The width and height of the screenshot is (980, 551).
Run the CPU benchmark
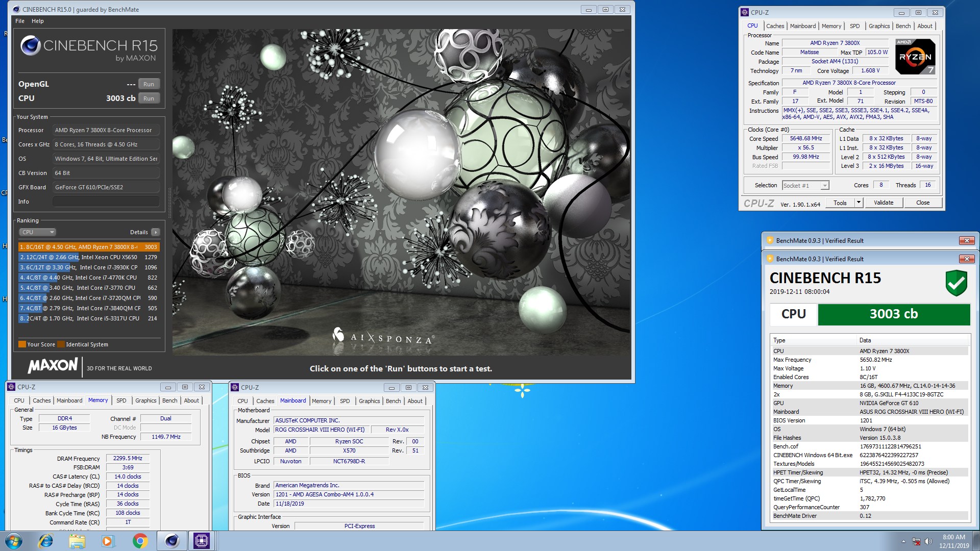point(149,98)
